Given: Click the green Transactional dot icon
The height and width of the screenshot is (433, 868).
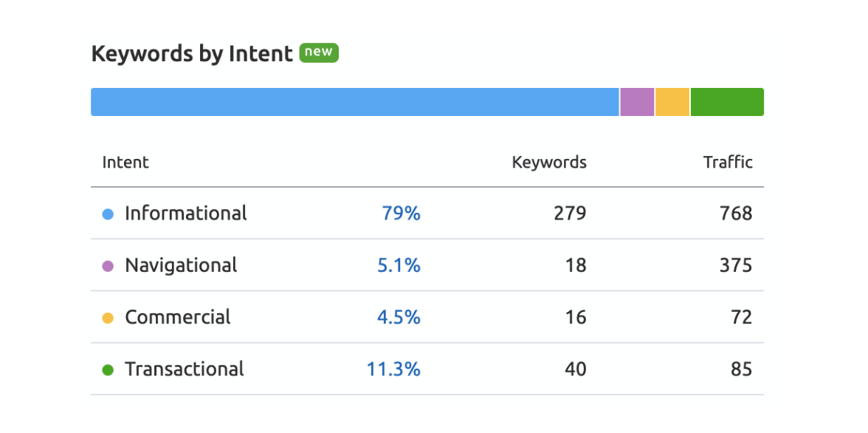Looking at the screenshot, I should point(108,369).
